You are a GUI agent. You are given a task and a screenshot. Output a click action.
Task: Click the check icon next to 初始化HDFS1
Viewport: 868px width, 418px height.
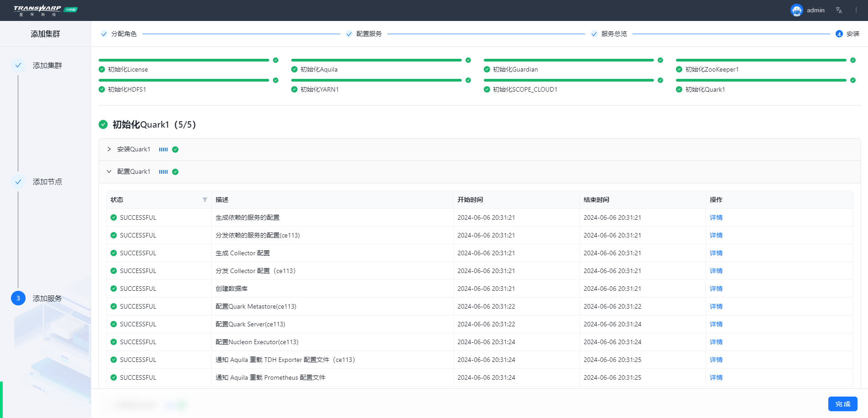coord(102,89)
